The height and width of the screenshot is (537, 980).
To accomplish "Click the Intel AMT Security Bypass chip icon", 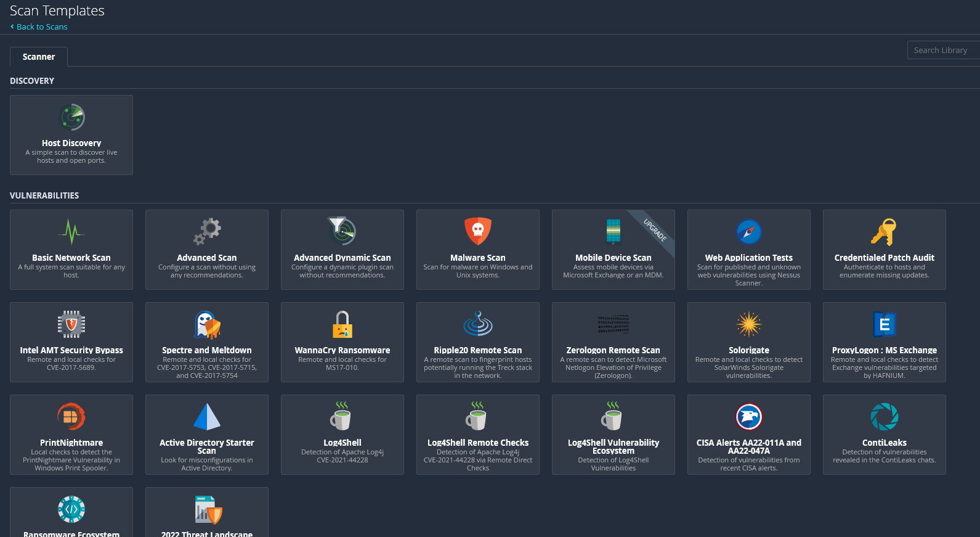I will tap(71, 324).
